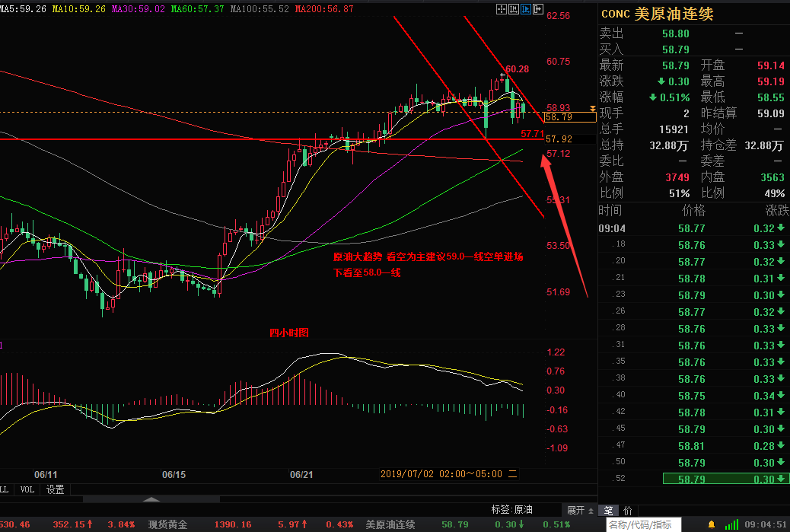The height and width of the screenshot is (532, 790).
Task: Select the 笔 tick tab
Action: (608, 511)
